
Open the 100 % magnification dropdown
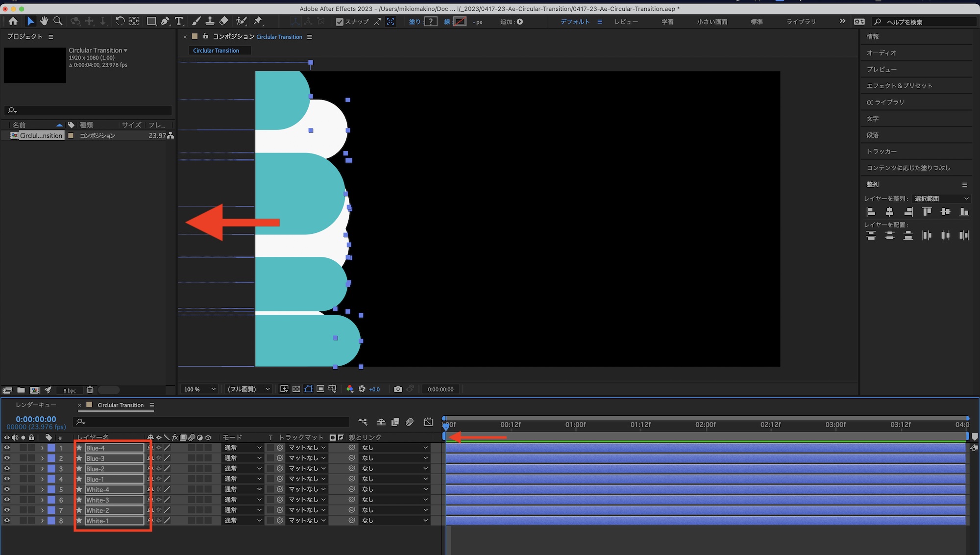199,389
